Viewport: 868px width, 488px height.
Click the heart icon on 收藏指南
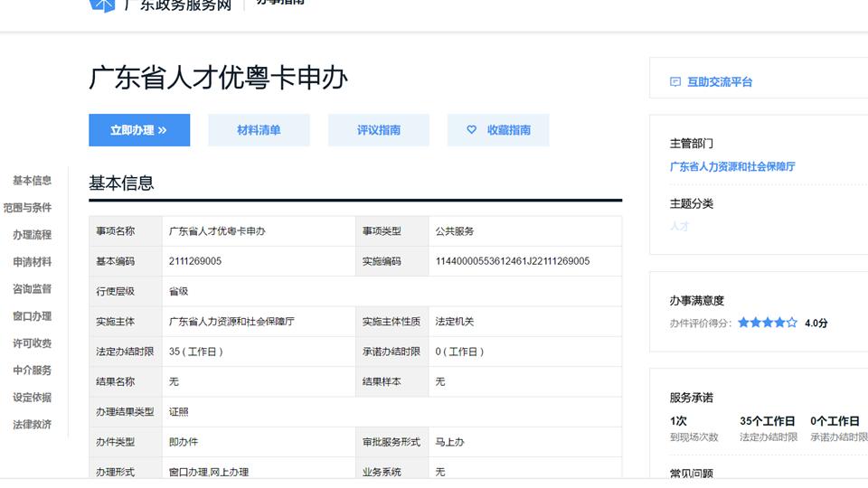tap(471, 130)
